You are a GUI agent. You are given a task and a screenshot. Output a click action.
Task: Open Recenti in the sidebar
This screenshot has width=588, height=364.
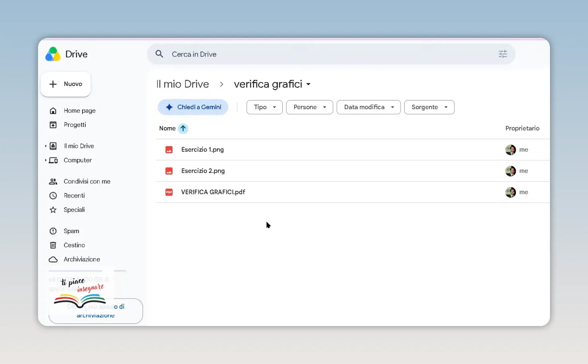(74, 196)
